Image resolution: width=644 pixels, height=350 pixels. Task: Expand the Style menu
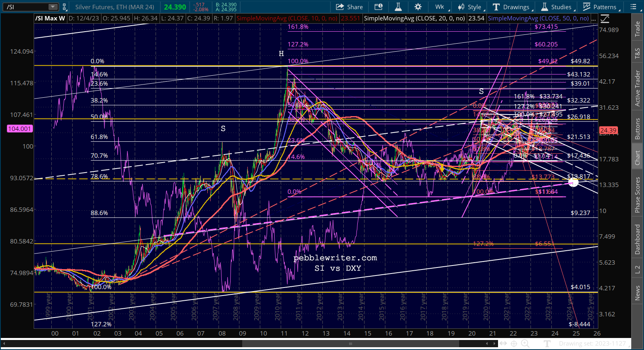click(471, 7)
